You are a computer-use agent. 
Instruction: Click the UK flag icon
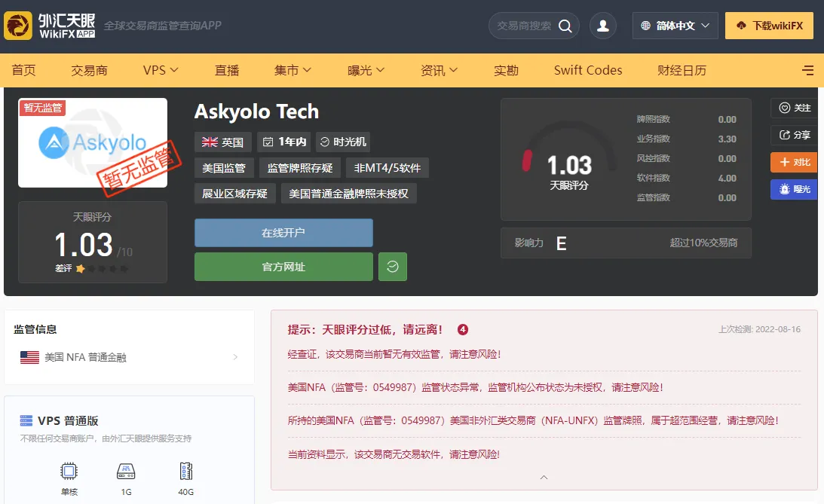(210, 142)
